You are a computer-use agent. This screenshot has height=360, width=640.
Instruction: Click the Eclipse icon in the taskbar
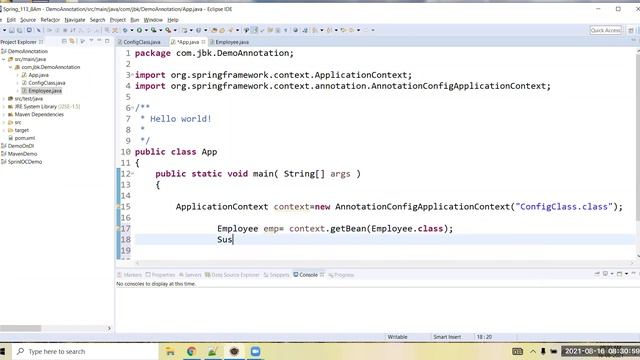pyautogui.click(x=234, y=351)
